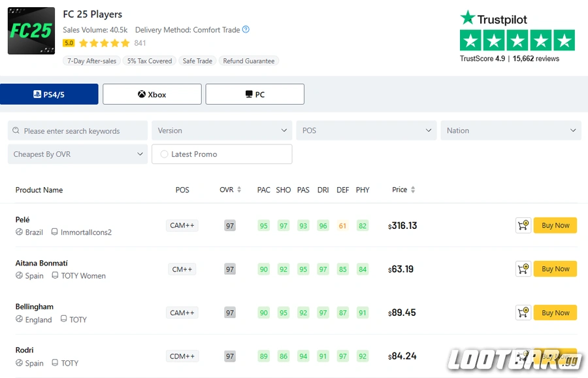Open the Comfort Trade help question icon

tap(246, 29)
